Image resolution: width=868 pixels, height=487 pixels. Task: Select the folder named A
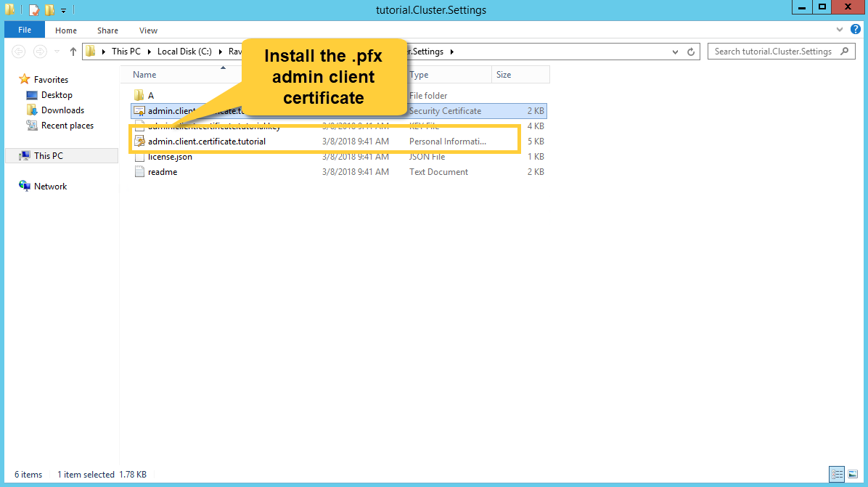150,96
